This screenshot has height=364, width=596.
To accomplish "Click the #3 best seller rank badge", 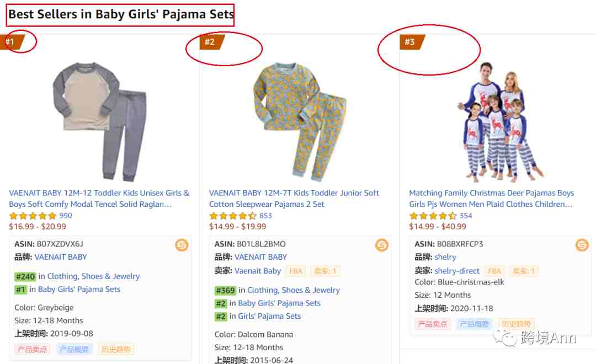I will pos(412,42).
